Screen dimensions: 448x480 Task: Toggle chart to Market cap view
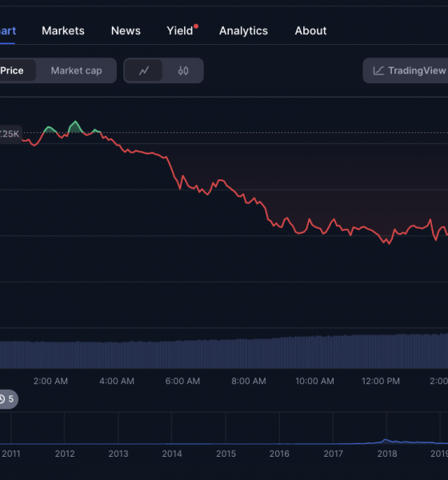pos(76,70)
